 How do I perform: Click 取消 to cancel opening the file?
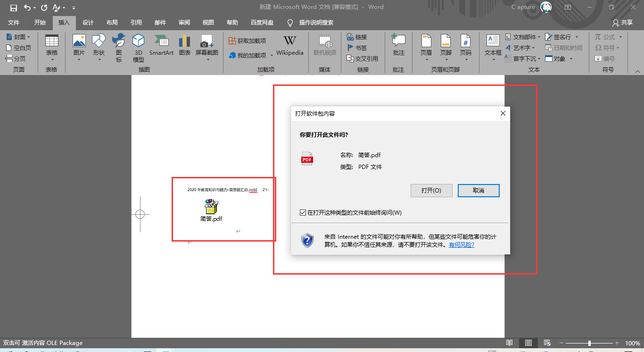point(479,191)
